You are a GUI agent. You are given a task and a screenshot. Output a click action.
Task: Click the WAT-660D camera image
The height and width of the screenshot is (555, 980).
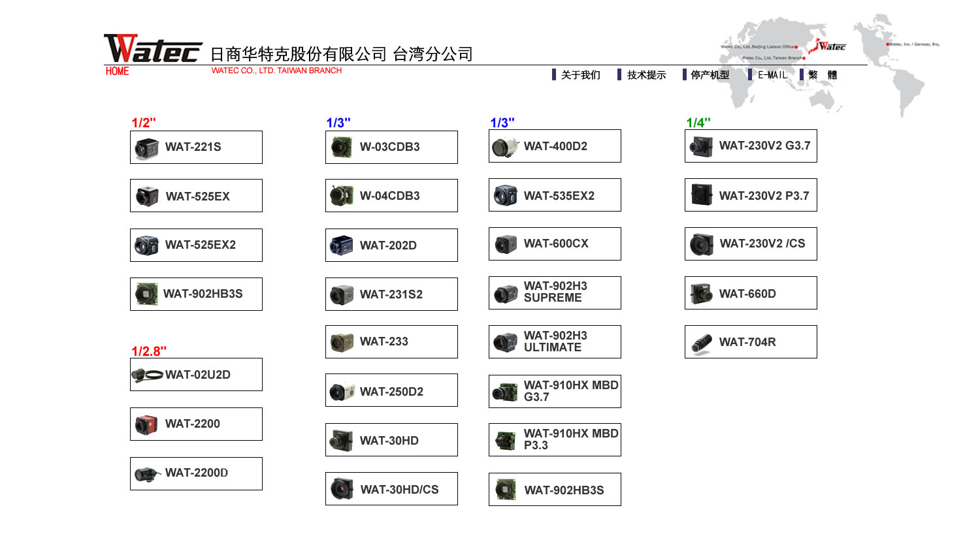[x=702, y=294]
